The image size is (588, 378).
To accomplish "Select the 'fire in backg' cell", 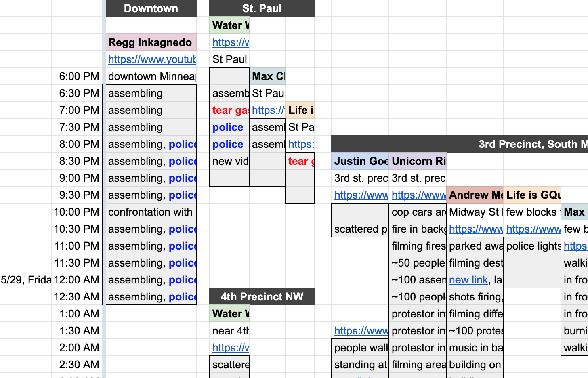I will point(418,229).
